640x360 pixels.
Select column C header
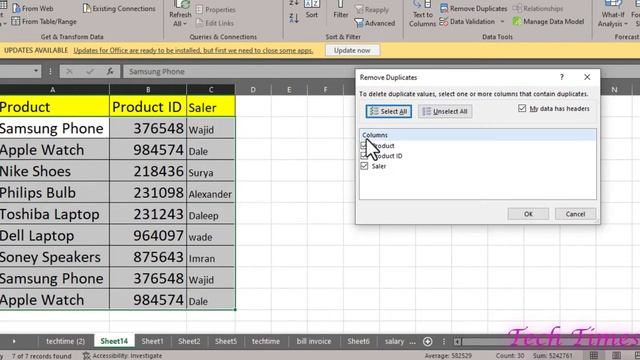[x=211, y=90]
